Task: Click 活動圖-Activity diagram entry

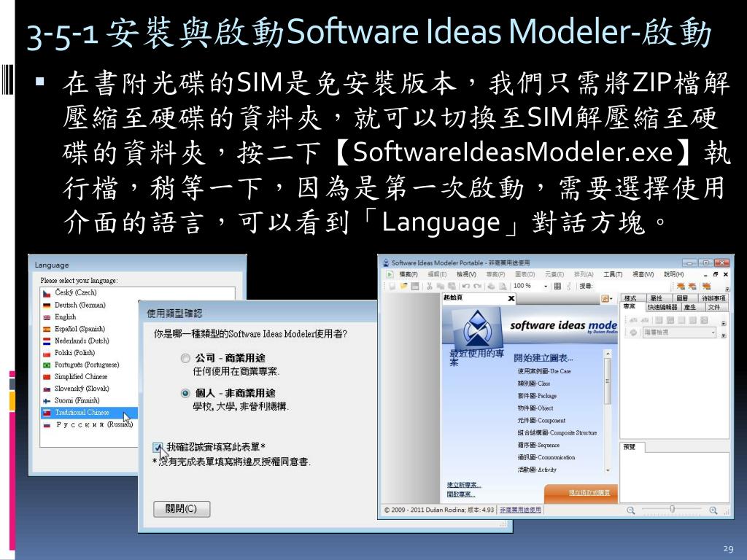Action: 537,470
